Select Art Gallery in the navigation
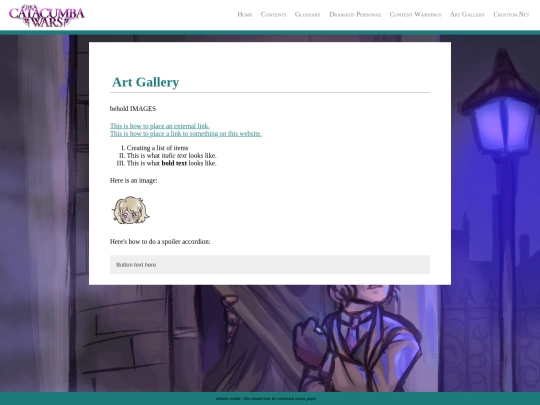The image size is (540, 405). (x=467, y=14)
